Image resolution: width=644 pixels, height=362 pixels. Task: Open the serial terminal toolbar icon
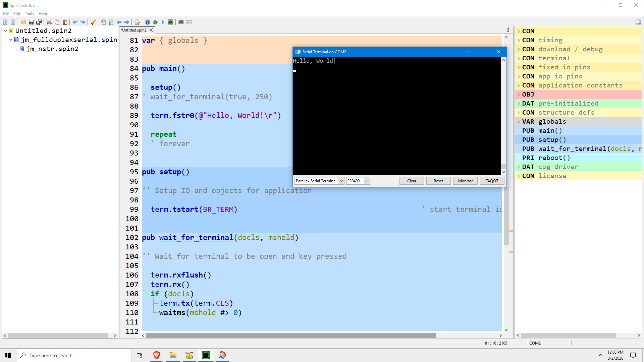click(181, 22)
